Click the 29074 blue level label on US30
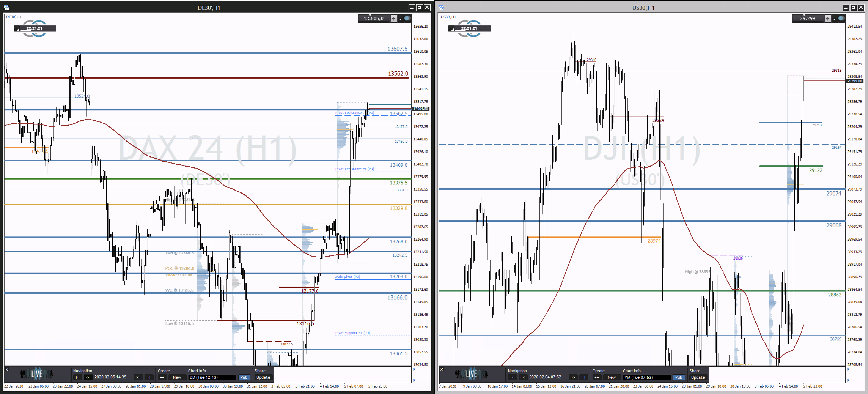868x394 pixels. (x=834, y=193)
